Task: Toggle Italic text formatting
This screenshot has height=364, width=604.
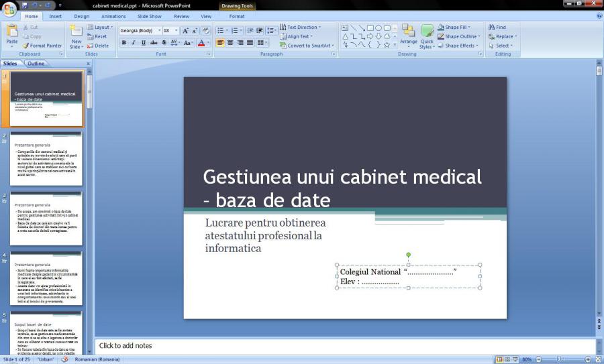Action: (133, 43)
